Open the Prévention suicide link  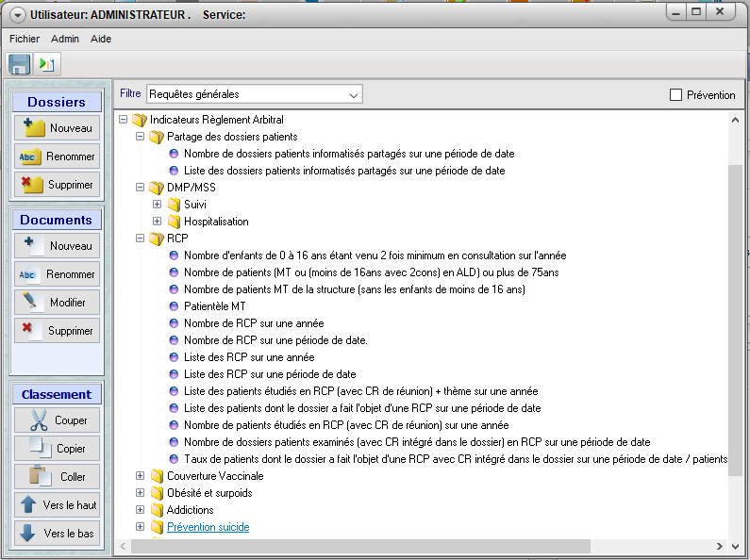point(208,527)
